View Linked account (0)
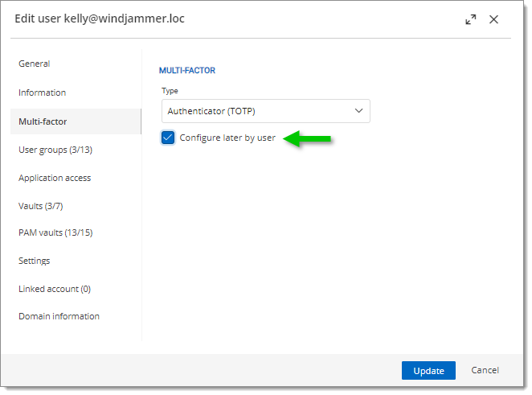The image size is (532, 395). click(x=55, y=289)
